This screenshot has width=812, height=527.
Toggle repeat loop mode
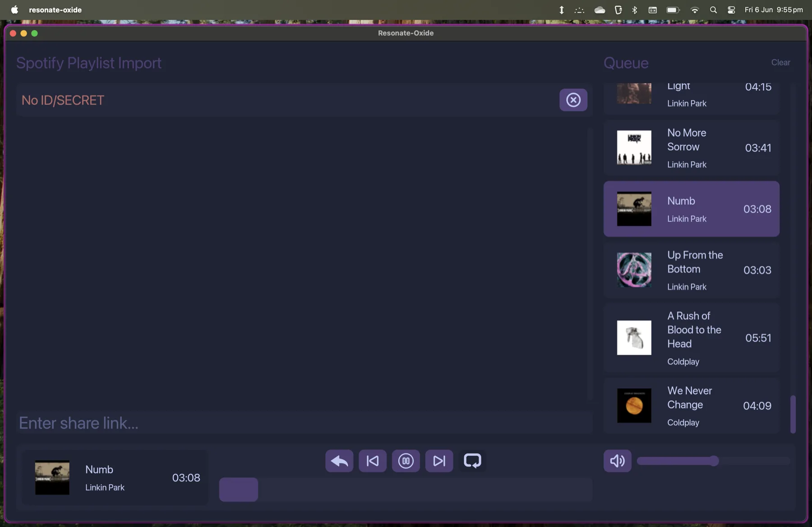click(x=472, y=461)
